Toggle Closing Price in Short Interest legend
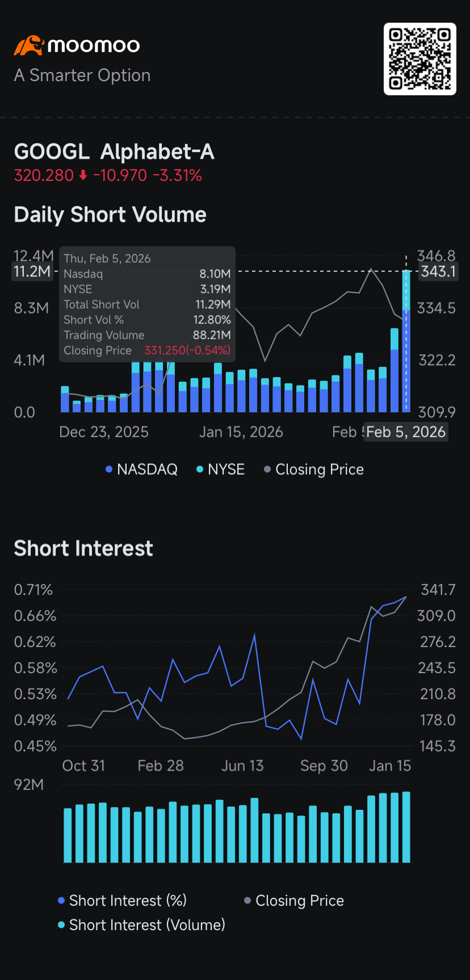Screen dimensions: 470x980 (294, 901)
